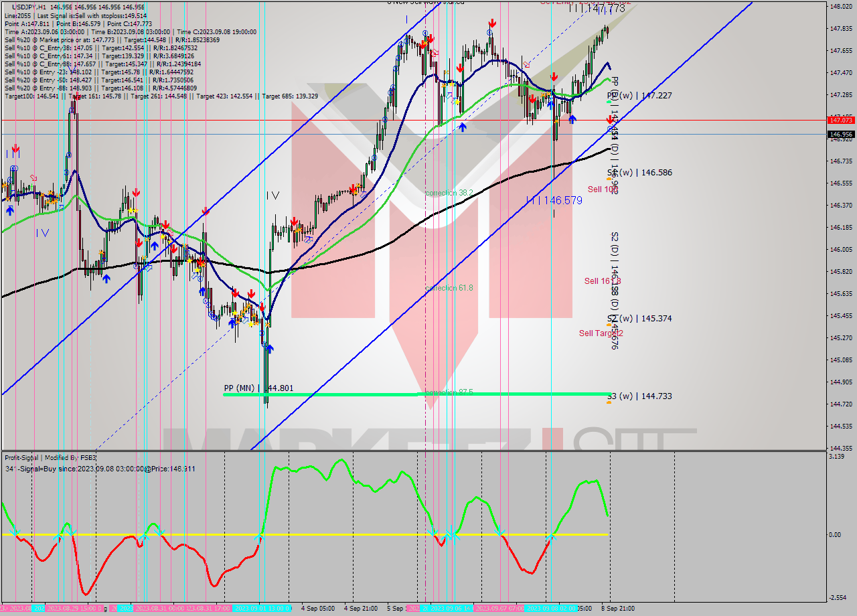This screenshot has width=857, height=616.
Task: Click the -2.554 indicator scale value
Action: [x=839, y=597]
